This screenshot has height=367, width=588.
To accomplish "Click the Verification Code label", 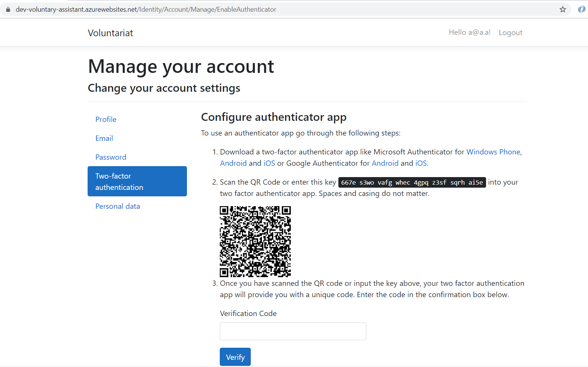I will [248, 313].
